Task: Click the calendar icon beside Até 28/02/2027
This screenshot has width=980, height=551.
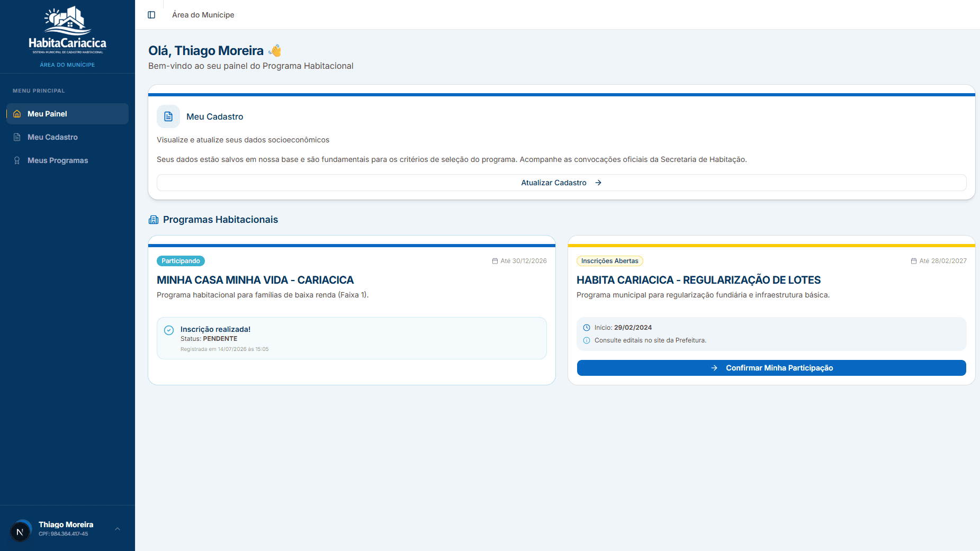Action: click(914, 261)
